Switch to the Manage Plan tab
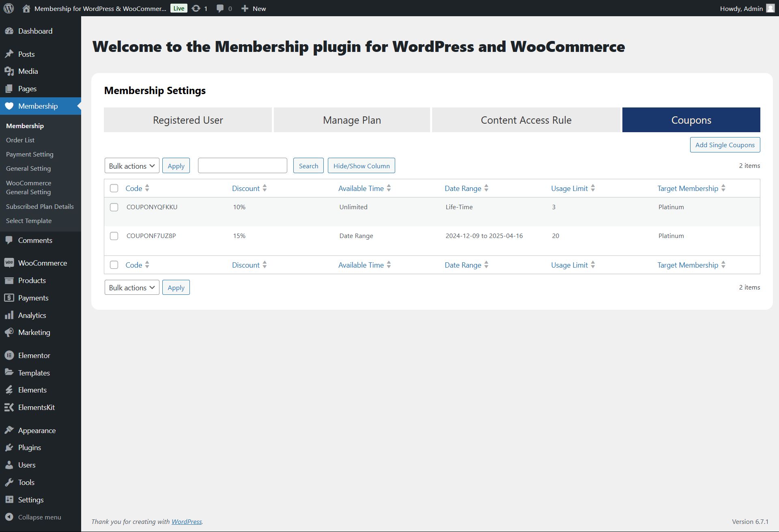 point(352,120)
